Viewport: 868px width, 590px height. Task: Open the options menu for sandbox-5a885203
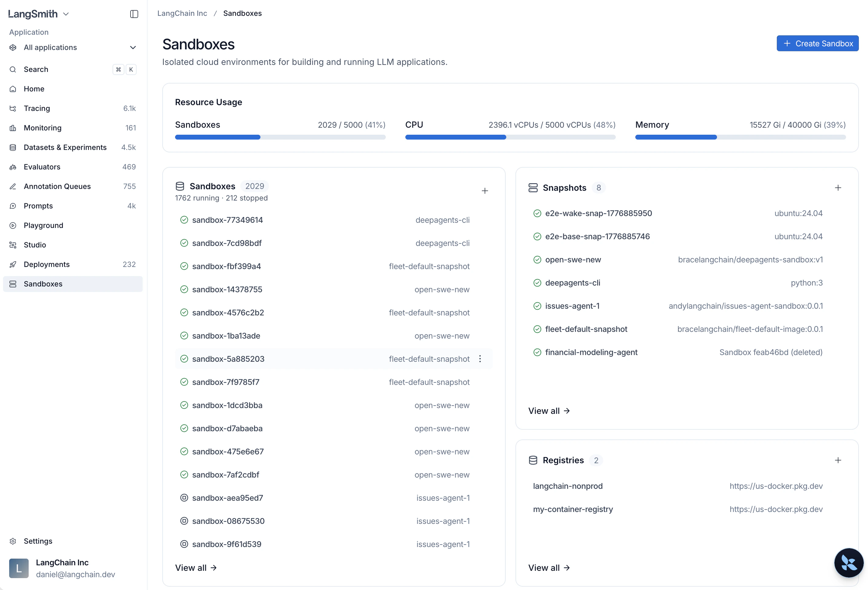point(480,359)
